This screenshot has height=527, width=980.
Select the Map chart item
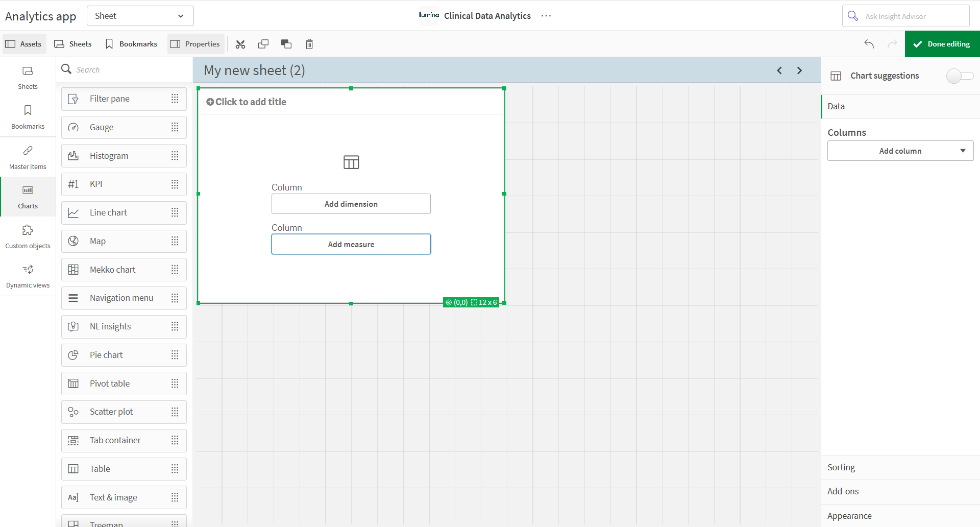coord(124,241)
